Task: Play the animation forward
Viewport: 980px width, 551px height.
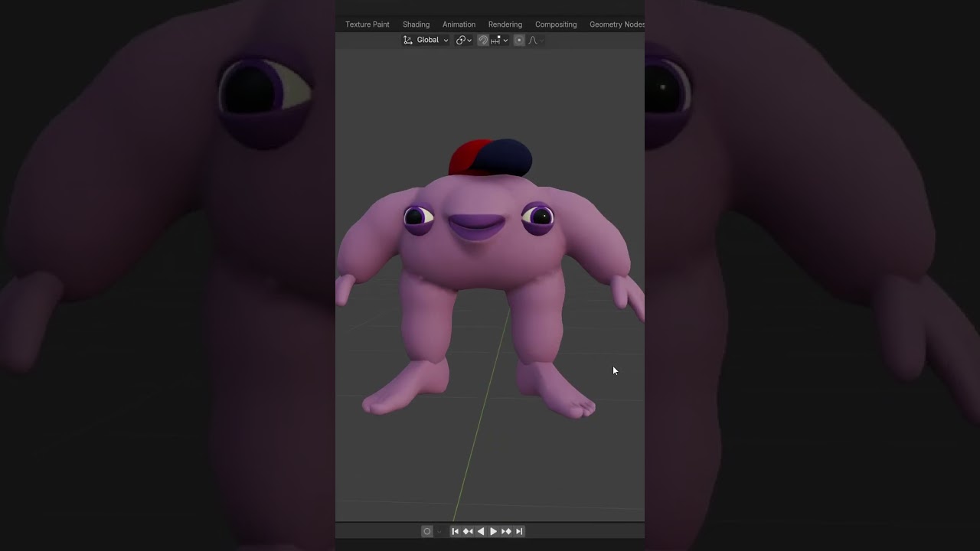Action: click(493, 531)
